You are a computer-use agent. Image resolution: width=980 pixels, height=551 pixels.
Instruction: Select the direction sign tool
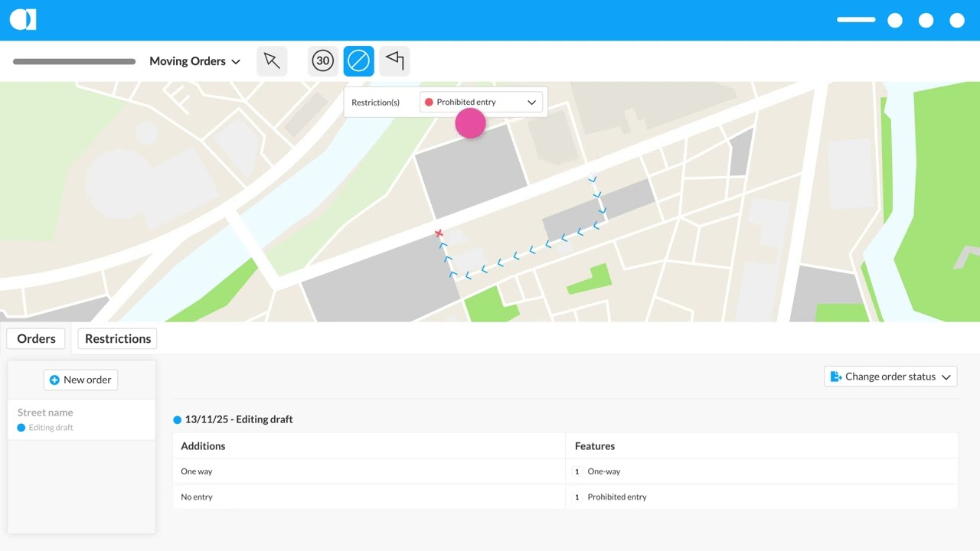click(x=394, y=61)
